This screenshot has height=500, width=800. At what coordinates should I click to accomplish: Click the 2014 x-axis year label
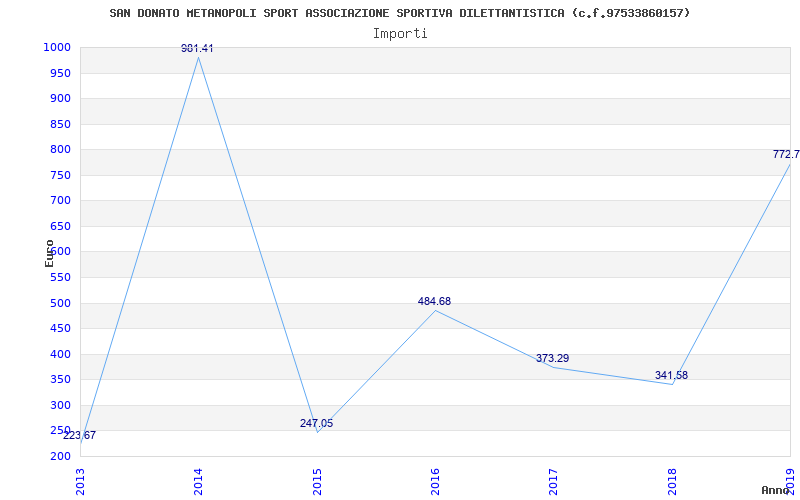pos(198,481)
